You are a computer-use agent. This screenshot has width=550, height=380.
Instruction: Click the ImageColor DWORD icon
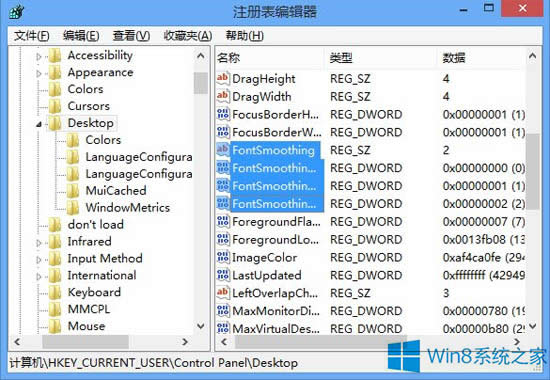pos(223,257)
